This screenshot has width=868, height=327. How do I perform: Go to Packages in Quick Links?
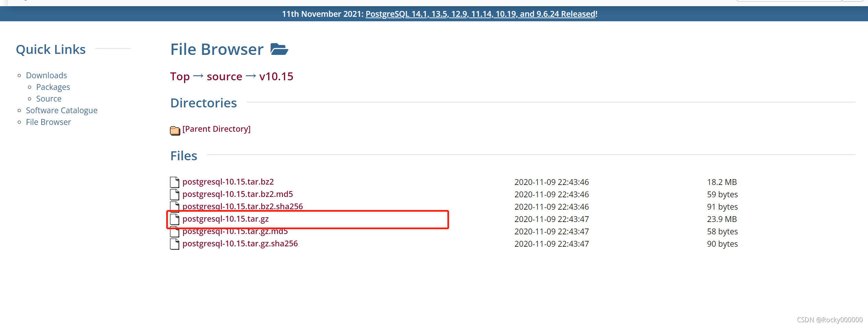click(x=53, y=87)
